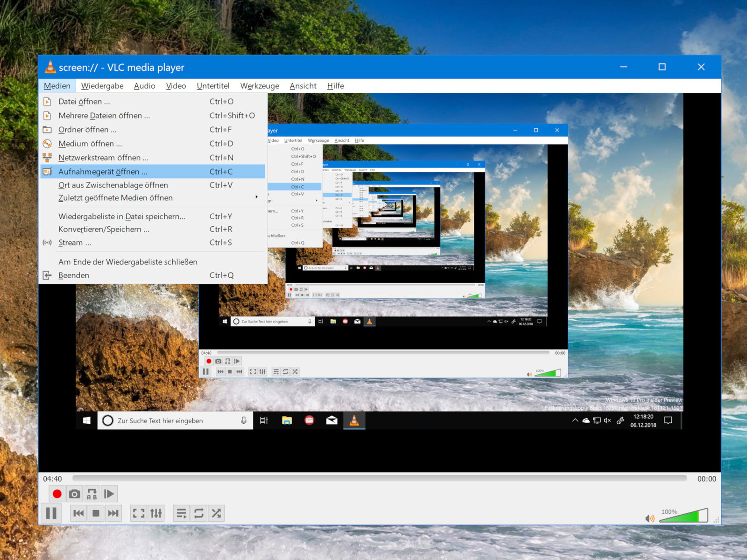Toggle Am Ende der Wiedergabeliste schließen
This screenshot has height=560, width=747.
click(x=153, y=262)
